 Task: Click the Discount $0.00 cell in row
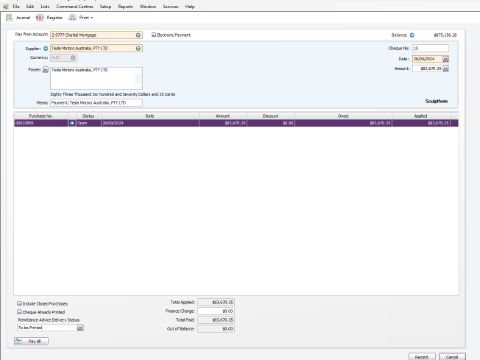point(271,123)
